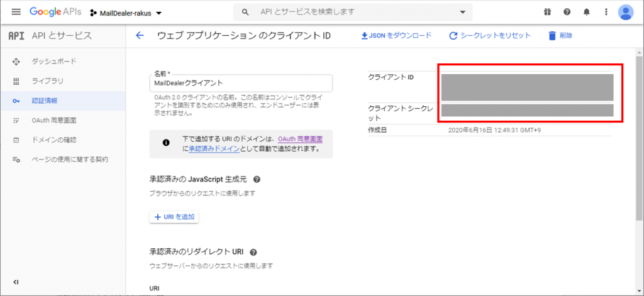Image resolution: width=644 pixels, height=296 pixels.
Task: Follow the OAuth 同意画面 link in the info box
Action: (300, 139)
